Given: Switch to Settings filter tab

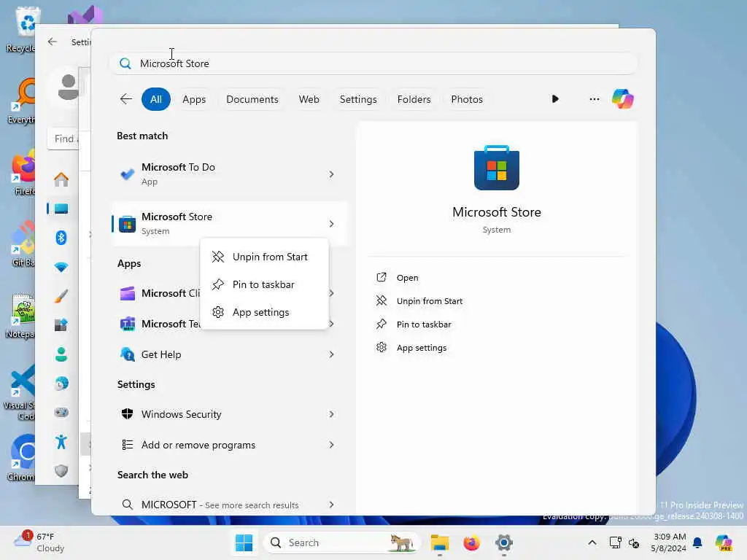Looking at the screenshot, I should [x=358, y=99].
